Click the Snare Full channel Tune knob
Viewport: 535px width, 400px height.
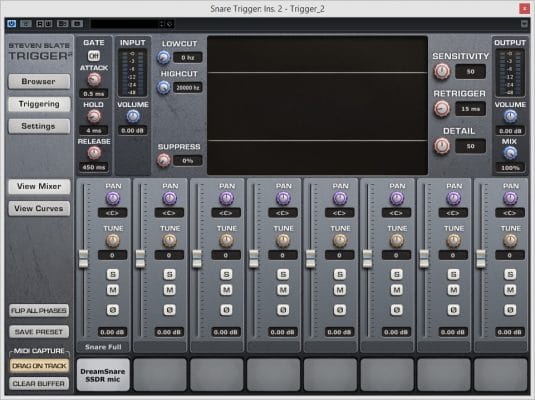[x=113, y=241]
